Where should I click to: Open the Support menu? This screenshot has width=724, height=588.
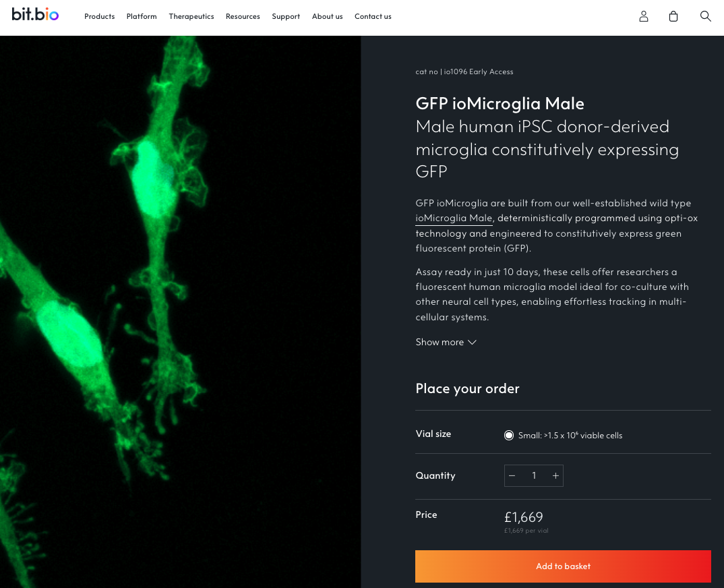click(x=286, y=16)
